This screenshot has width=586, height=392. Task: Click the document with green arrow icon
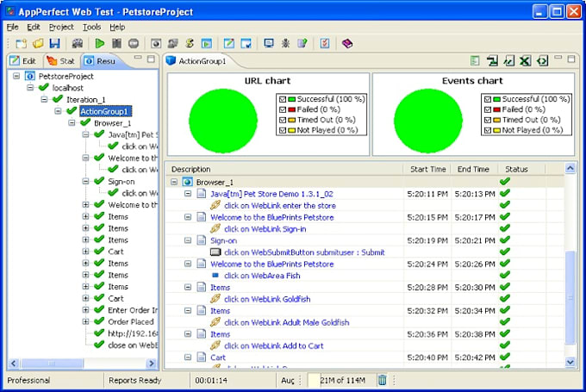pyautogui.click(x=302, y=43)
